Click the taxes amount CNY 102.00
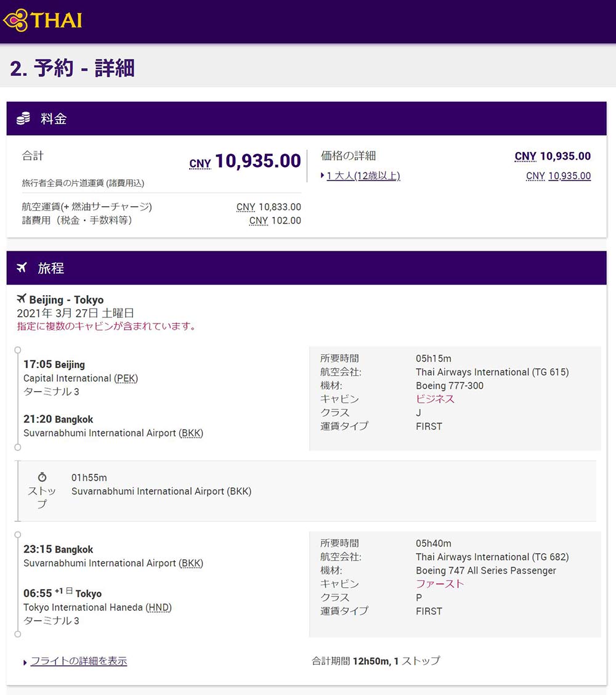Screen dimensions: 616x695 275,221
